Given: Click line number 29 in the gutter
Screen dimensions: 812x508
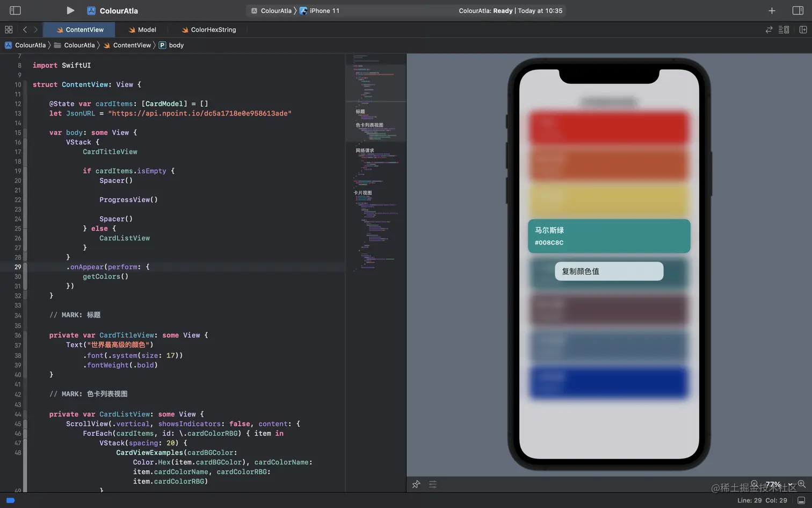Looking at the screenshot, I should (18, 267).
